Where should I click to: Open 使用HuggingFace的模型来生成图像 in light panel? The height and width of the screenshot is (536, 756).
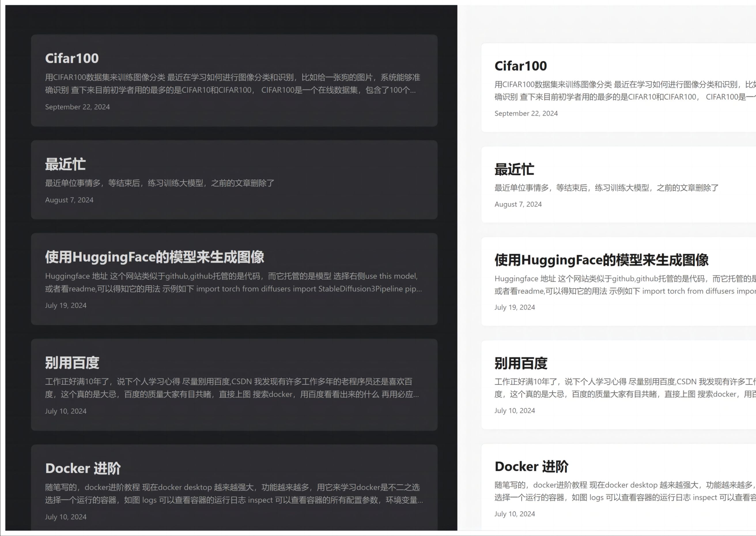(601, 260)
